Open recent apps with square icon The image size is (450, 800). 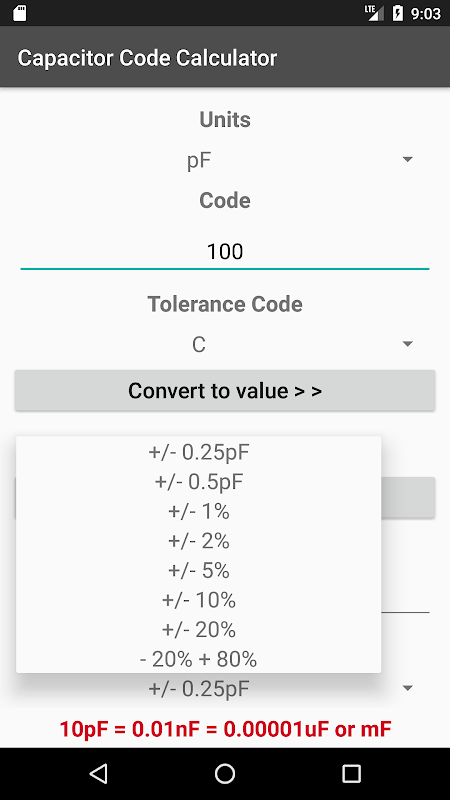click(351, 773)
